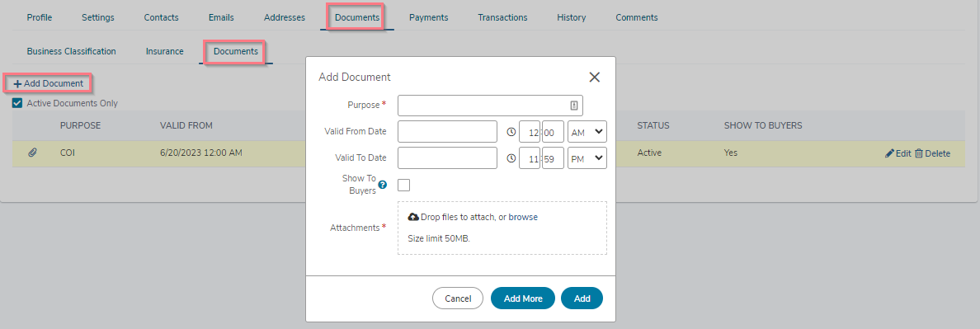
Task: Click the Show To Buyers help icon
Action: (383, 185)
